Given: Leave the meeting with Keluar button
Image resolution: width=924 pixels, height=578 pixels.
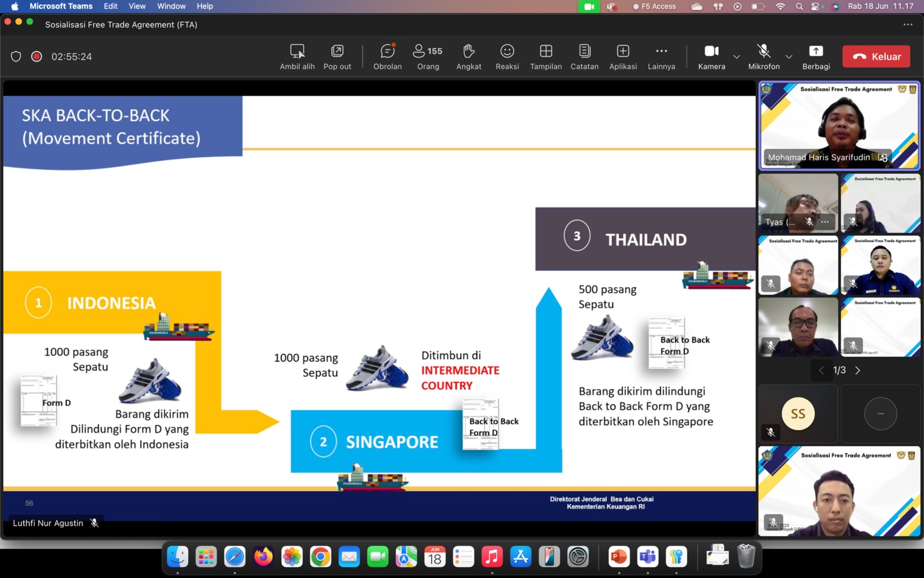Looking at the screenshot, I should [876, 57].
